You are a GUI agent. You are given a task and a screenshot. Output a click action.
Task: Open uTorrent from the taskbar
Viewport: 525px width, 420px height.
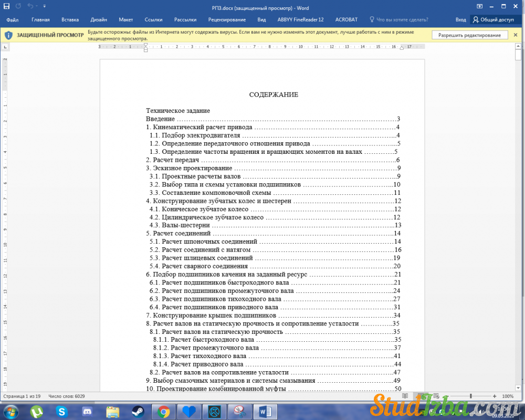tap(37, 412)
